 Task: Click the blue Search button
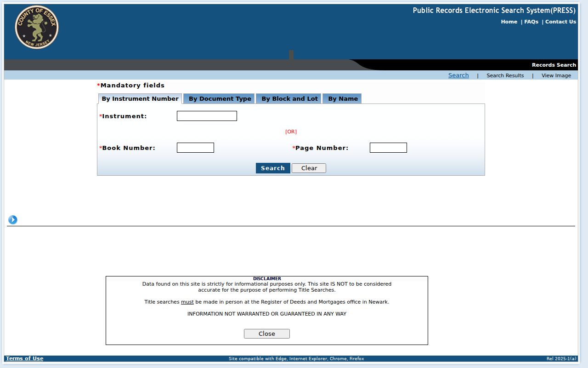[273, 168]
